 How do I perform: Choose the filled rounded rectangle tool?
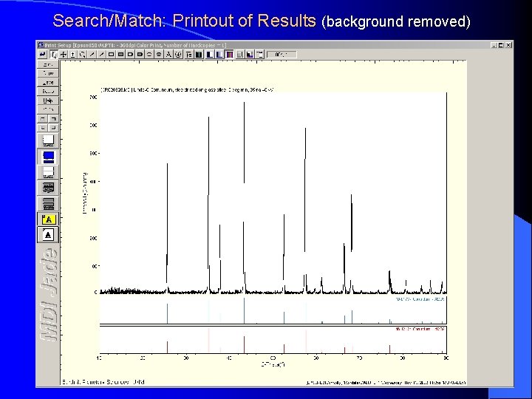point(140,54)
